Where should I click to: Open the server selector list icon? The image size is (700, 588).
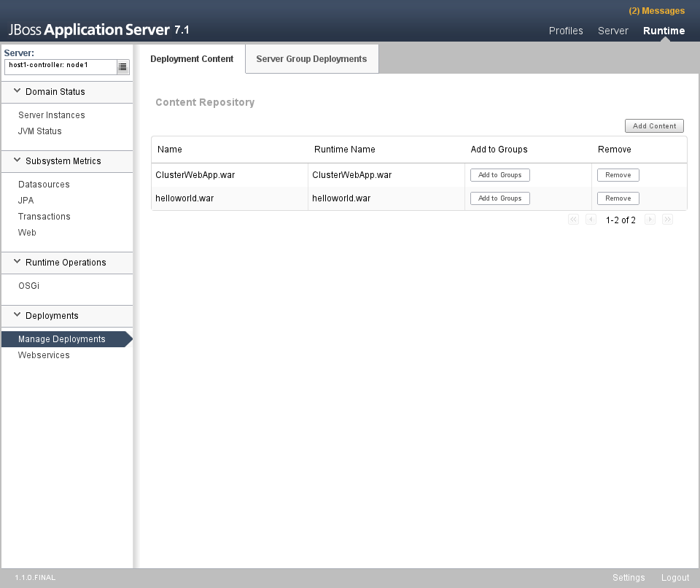tap(122, 67)
